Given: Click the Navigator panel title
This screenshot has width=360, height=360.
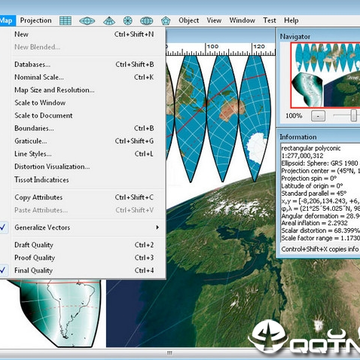Looking at the screenshot, I should coord(295,37).
